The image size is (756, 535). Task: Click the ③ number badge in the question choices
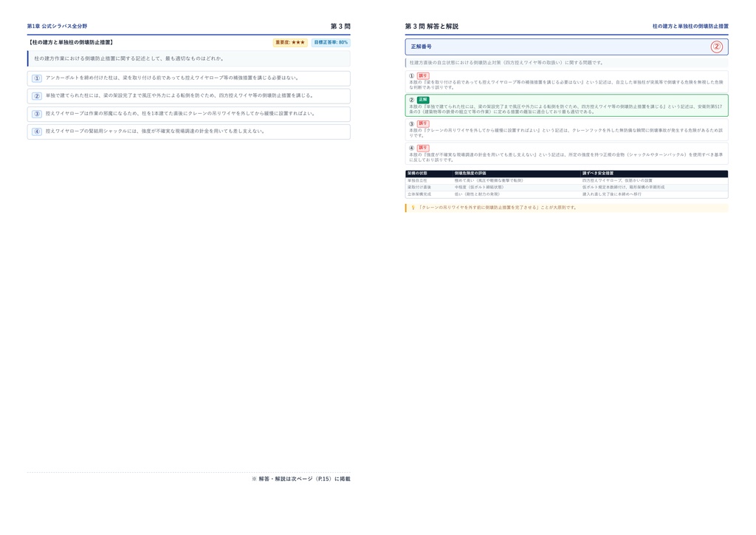[37, 114]
